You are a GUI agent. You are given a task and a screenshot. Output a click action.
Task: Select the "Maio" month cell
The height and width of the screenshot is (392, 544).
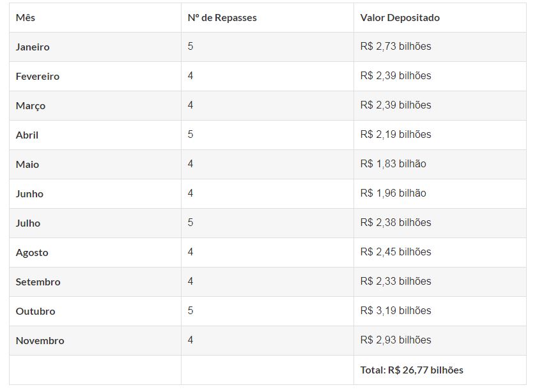pos(27,165)
